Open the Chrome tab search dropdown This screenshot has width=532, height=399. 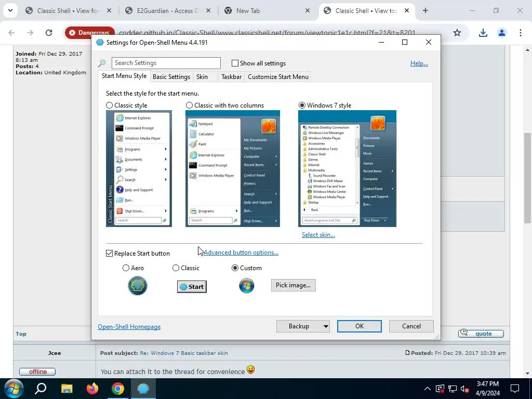10,10
